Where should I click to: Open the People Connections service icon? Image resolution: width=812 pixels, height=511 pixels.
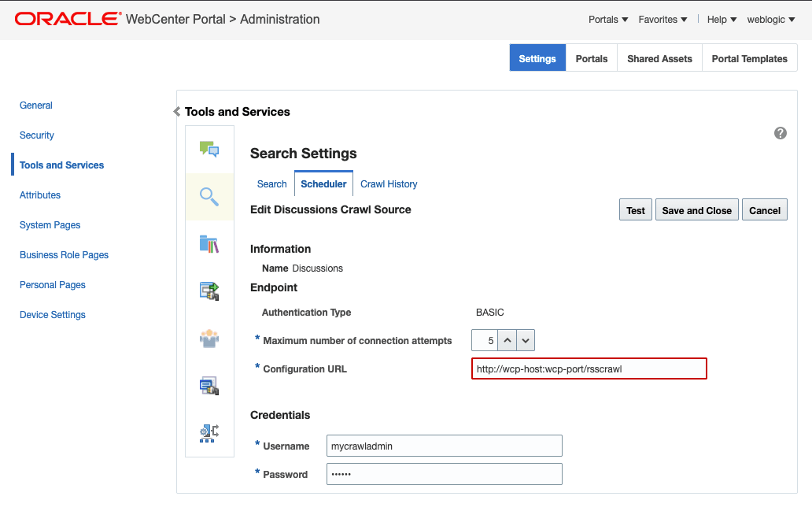tap(209, 339)
